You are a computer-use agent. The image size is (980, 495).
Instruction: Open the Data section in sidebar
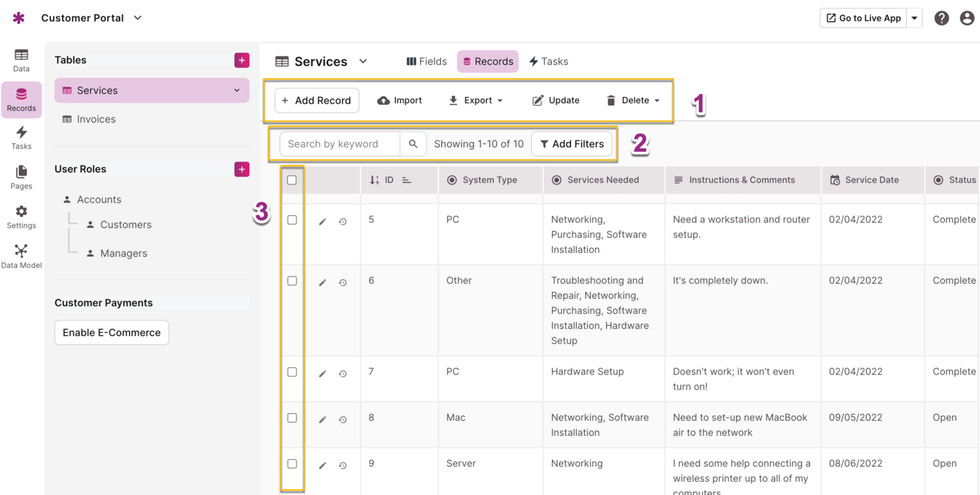(x=21, y=60)
